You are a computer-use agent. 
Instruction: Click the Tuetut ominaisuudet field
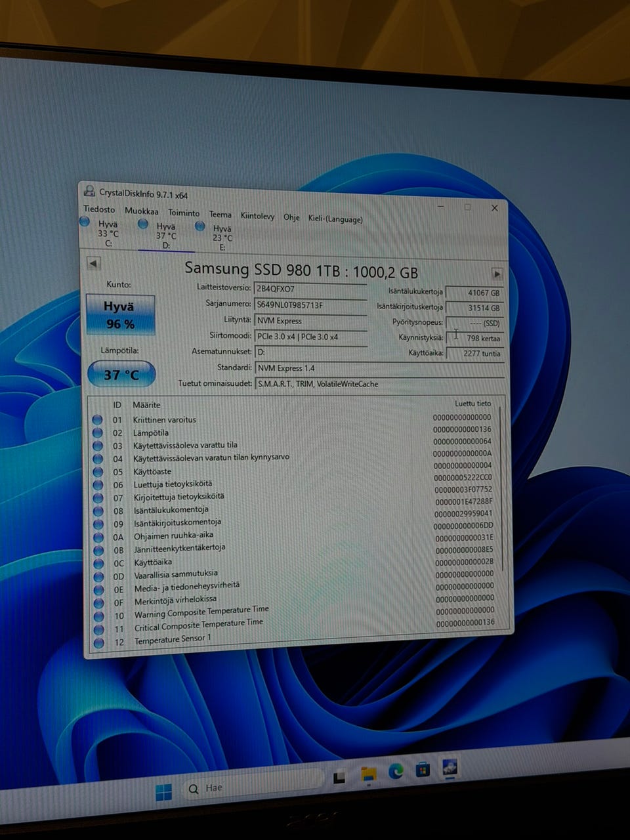coord(379,385)
